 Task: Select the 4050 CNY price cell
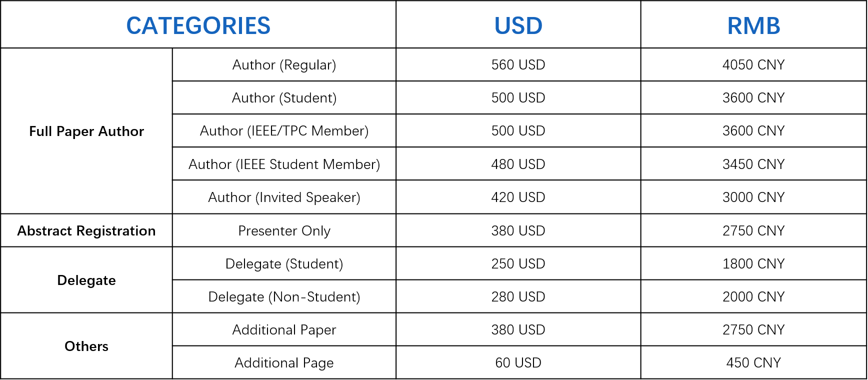click(753, 64)
